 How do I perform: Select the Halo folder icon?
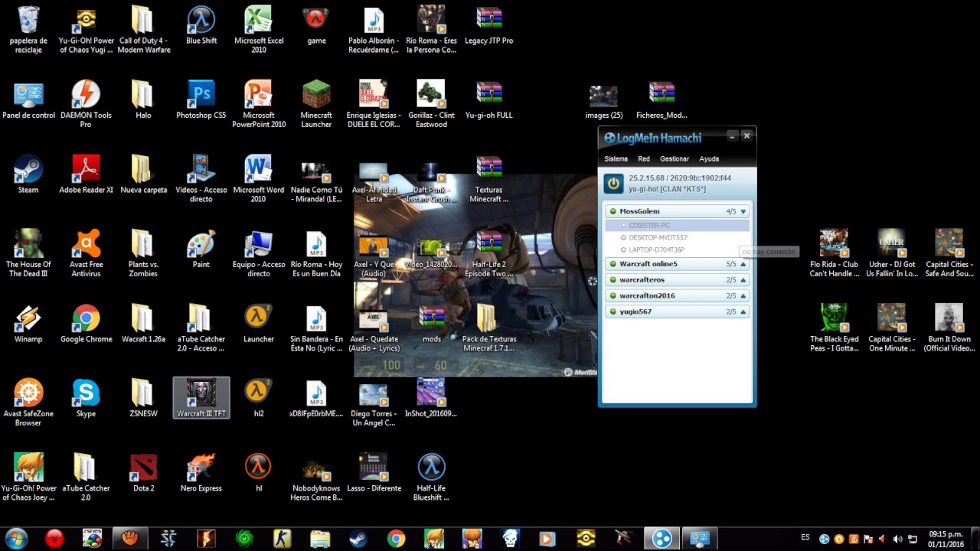coord(143,100)
